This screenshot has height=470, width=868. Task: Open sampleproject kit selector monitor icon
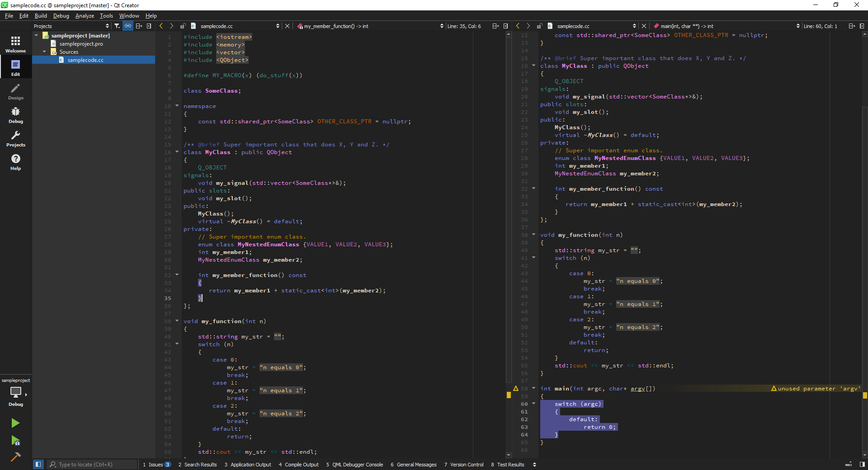click(x=16, y=392)
